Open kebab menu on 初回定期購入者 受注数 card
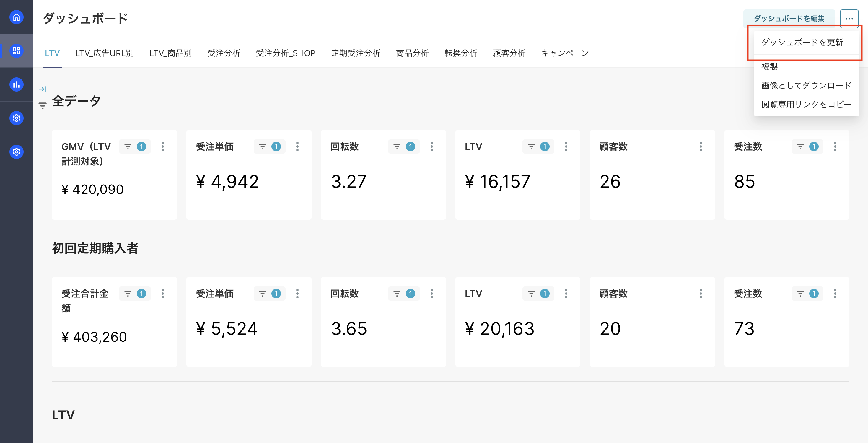 [x=835, y=294]
